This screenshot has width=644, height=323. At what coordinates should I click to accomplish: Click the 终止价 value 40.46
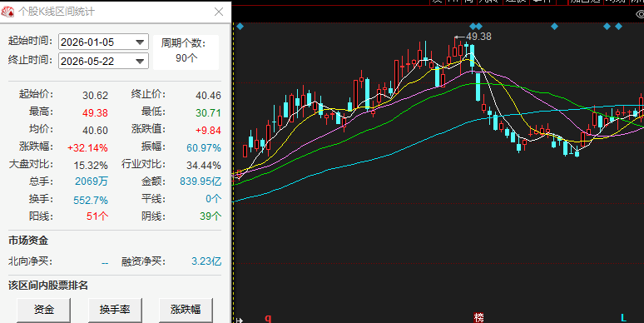pos(208,96)
